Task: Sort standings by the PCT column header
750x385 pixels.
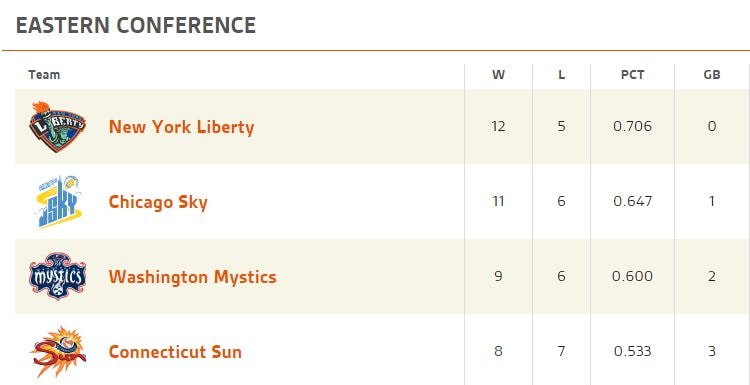Action: [632, 75]
